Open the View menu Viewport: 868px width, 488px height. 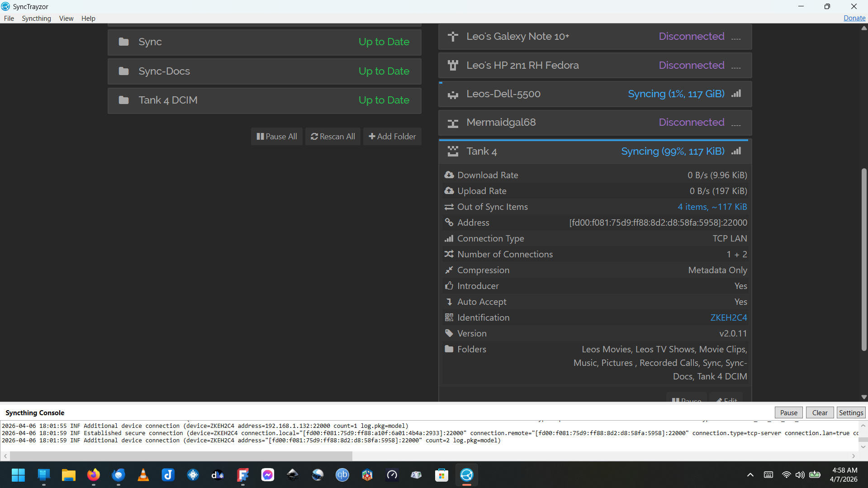pos(66,19)
